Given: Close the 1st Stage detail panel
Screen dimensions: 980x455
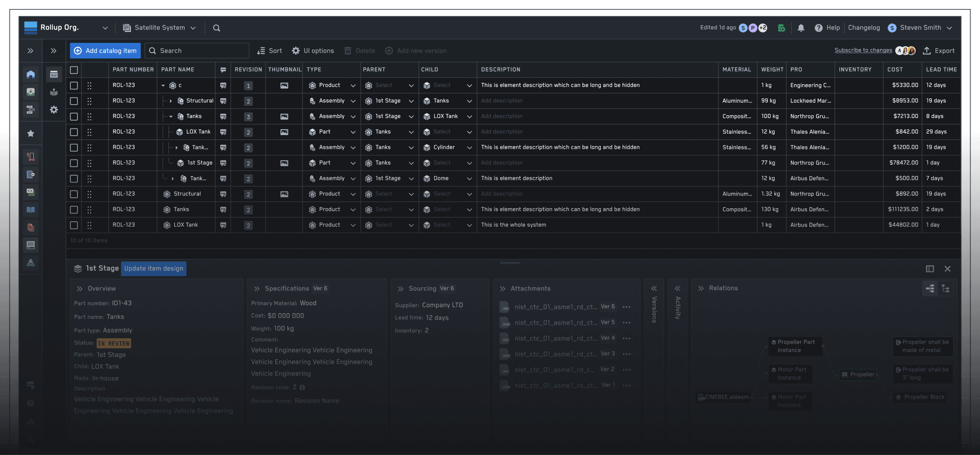Looking at the screenshot, I should 948,269.
